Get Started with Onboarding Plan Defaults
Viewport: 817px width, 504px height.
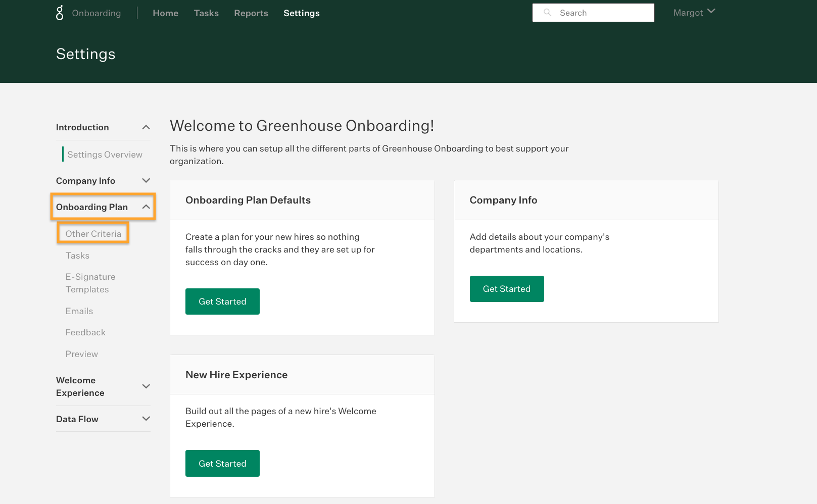point(222,301)
